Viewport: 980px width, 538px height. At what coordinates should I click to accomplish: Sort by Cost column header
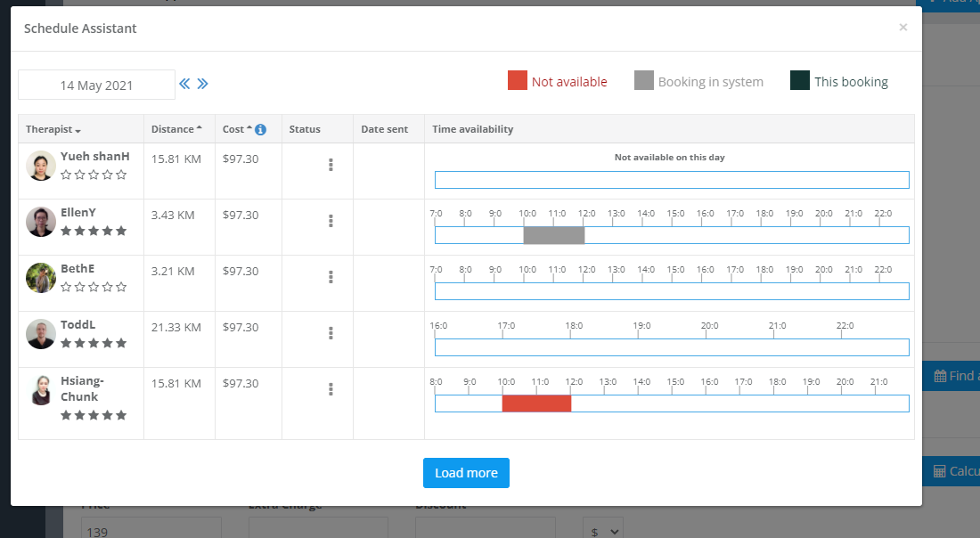click(x=237, y=129)
